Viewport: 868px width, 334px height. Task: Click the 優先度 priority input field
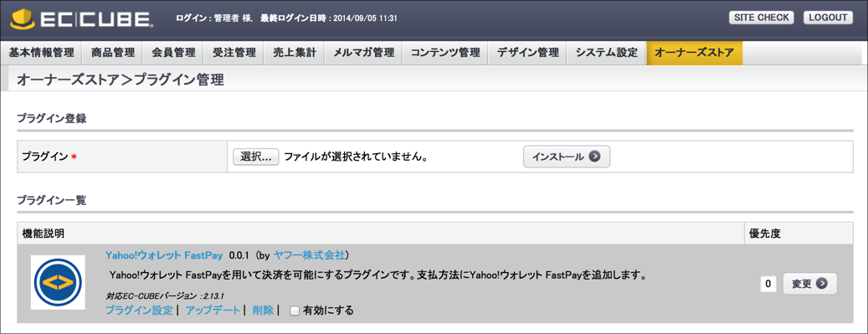click(x=768, y=284)
